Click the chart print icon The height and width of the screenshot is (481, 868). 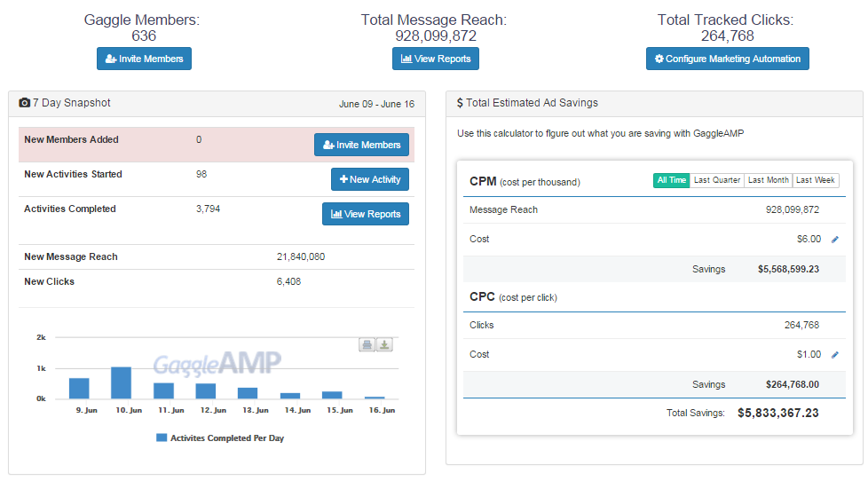(x=367, y=345)
